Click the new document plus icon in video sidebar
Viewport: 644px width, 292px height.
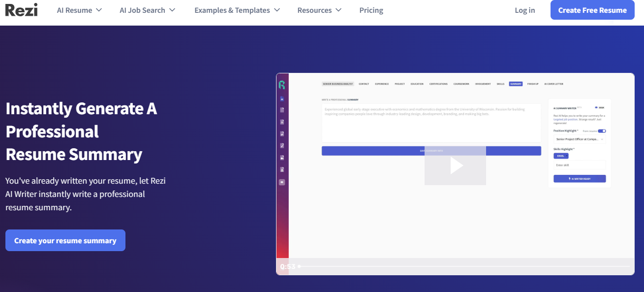pos(282,99)
